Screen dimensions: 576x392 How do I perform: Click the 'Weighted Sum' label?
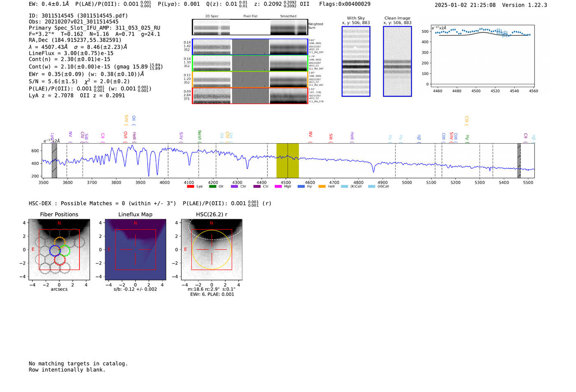pos(316,26)
